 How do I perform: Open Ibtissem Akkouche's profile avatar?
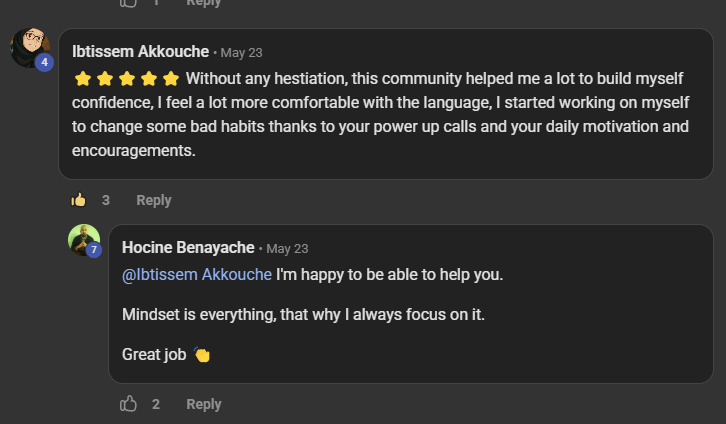(30, 47)
